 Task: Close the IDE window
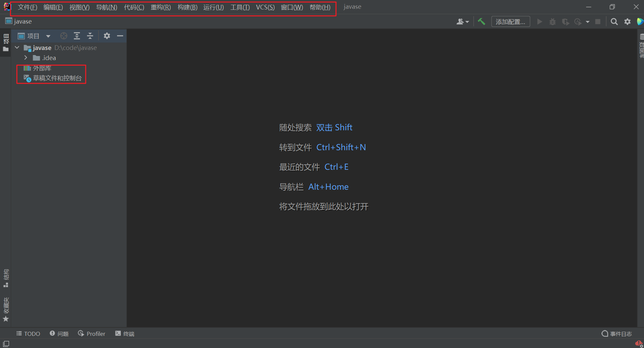[636, 7]
